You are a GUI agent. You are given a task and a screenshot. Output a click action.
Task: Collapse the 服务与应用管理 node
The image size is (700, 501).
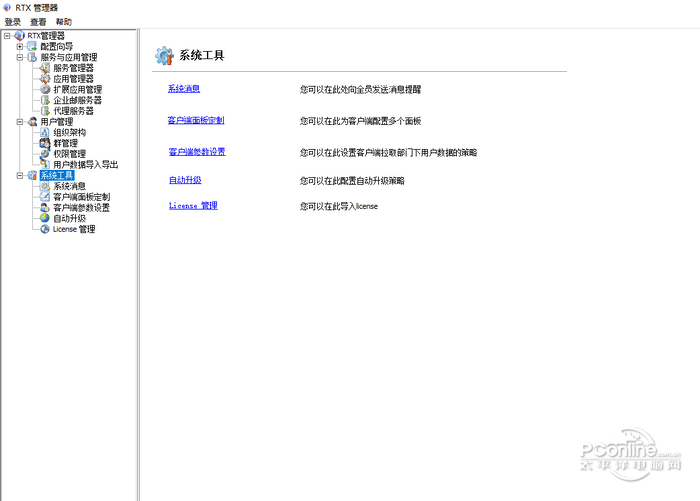coord(20,57)
